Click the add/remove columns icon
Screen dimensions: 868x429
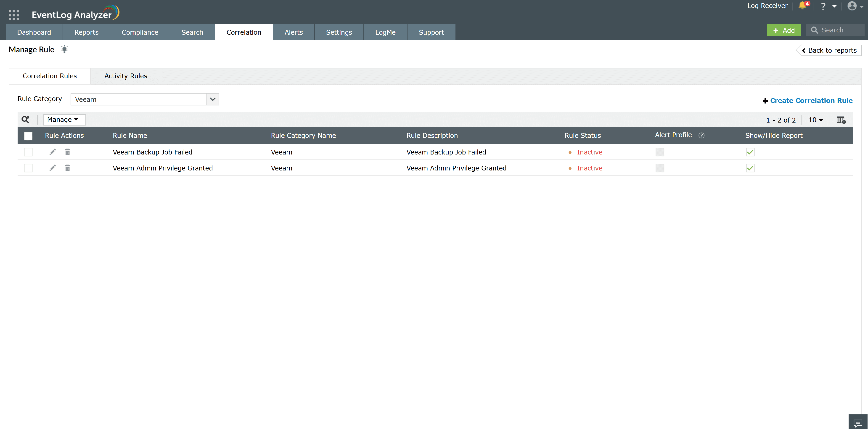(841, 120)
